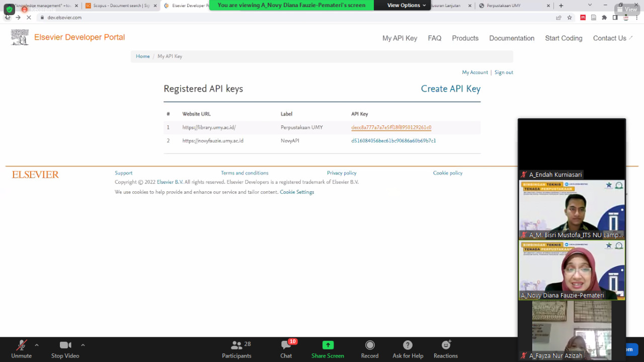
Task: Open the Documentation navigation item
Action: pyautogui.click(x=512, y=38)
